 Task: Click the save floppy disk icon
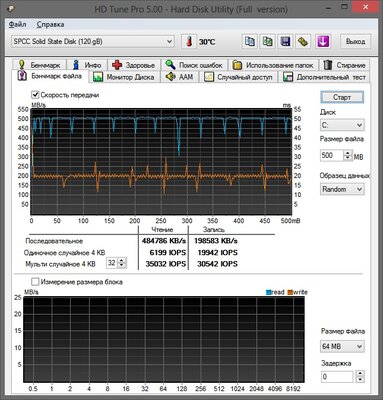(285, 42)
